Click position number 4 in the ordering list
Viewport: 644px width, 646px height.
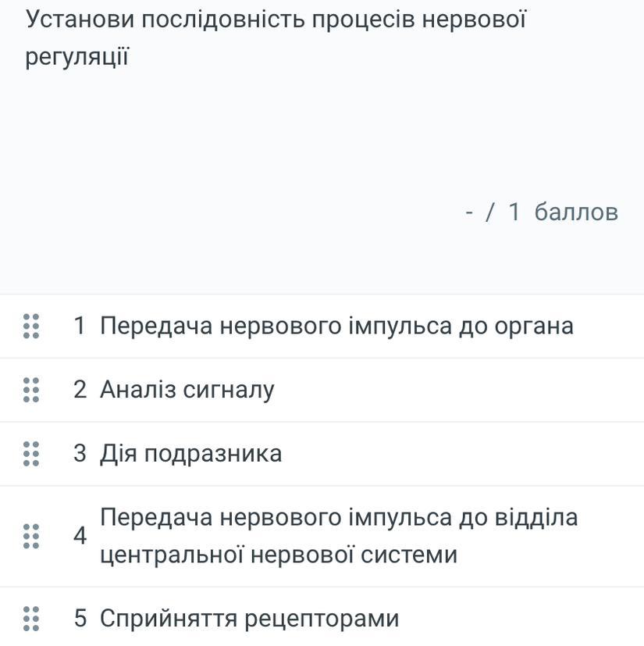click(x=80, y=536)
